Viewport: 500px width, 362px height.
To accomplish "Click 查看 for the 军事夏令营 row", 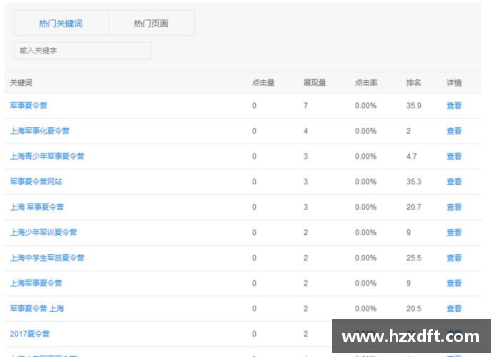I will point(454,106).
